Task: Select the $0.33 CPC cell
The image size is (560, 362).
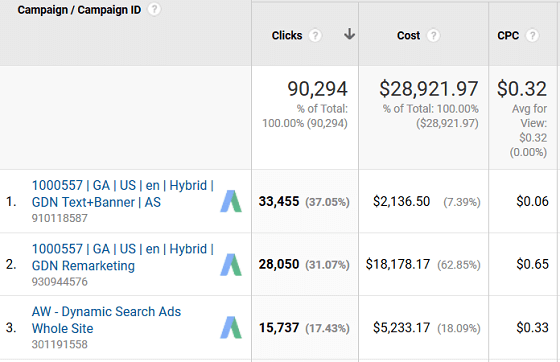Action: 532,327
